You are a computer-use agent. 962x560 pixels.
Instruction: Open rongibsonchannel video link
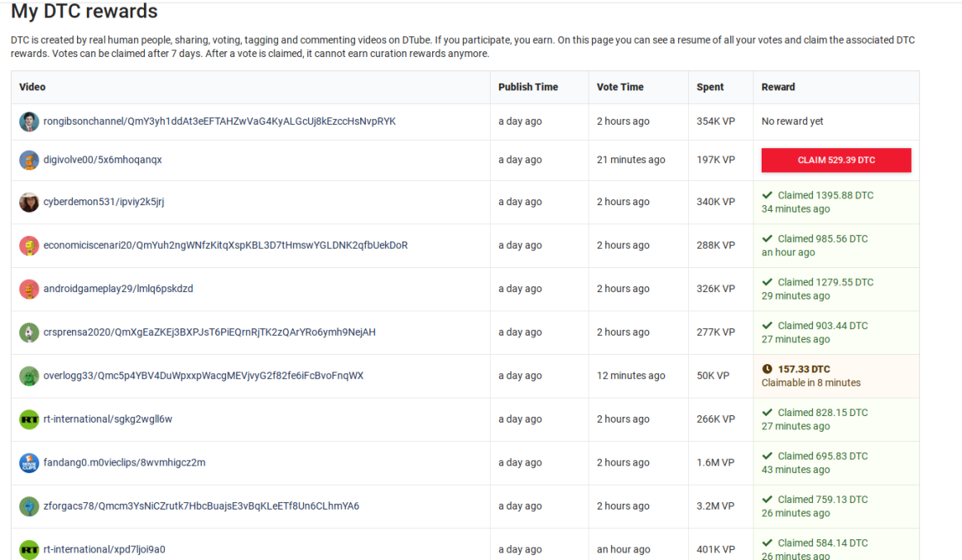(x=219, y=122)
